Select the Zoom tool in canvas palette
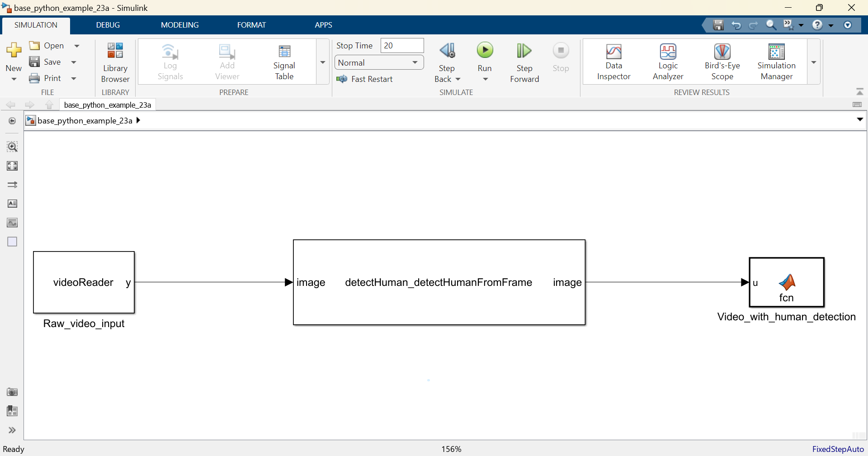Viewport: 868px width, 456px height. 12,147
